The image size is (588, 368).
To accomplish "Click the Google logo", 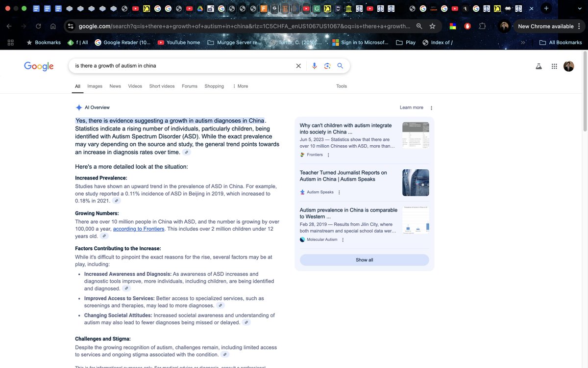I will click(39, 66).
